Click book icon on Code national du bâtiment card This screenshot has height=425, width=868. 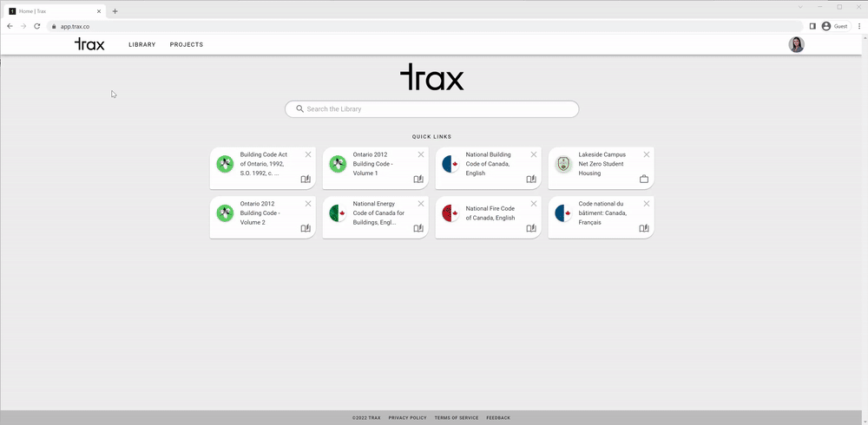644,228
